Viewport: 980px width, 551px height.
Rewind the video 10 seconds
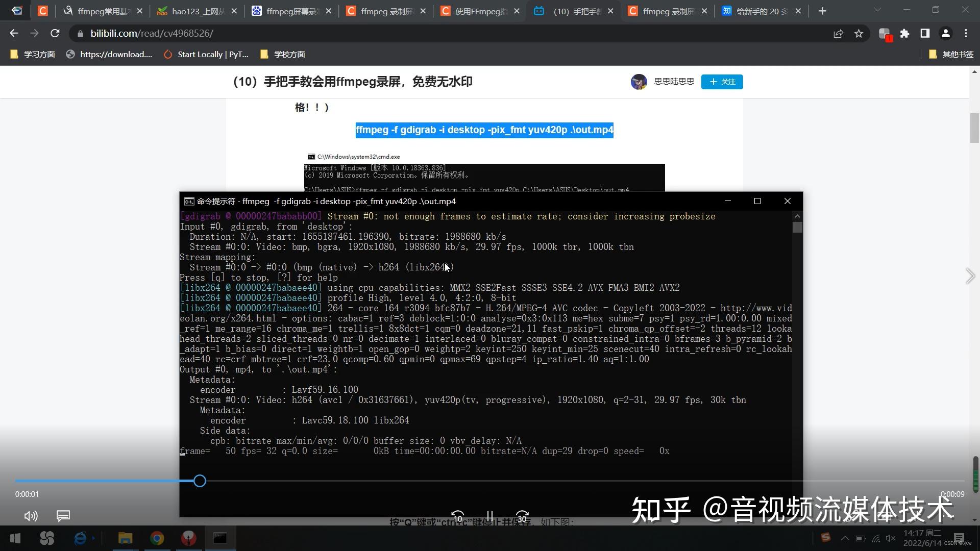(458, 516)
